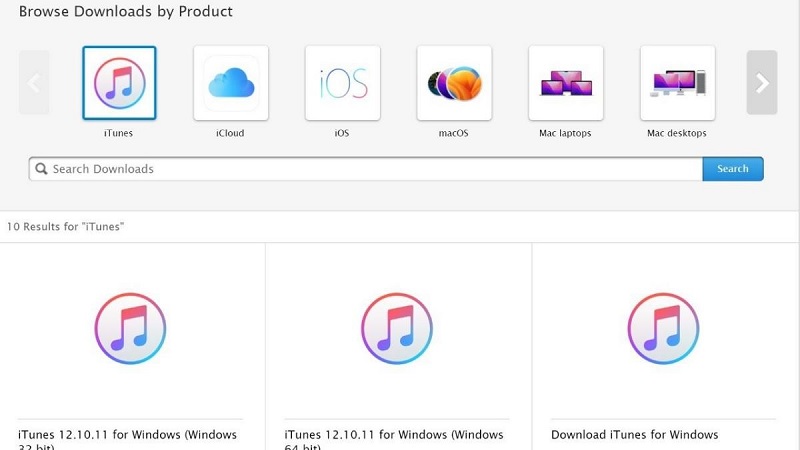This screenshot has width=800, height=450.
Task: Click the Mac desktops text label
Action: (x=677, y=133)
